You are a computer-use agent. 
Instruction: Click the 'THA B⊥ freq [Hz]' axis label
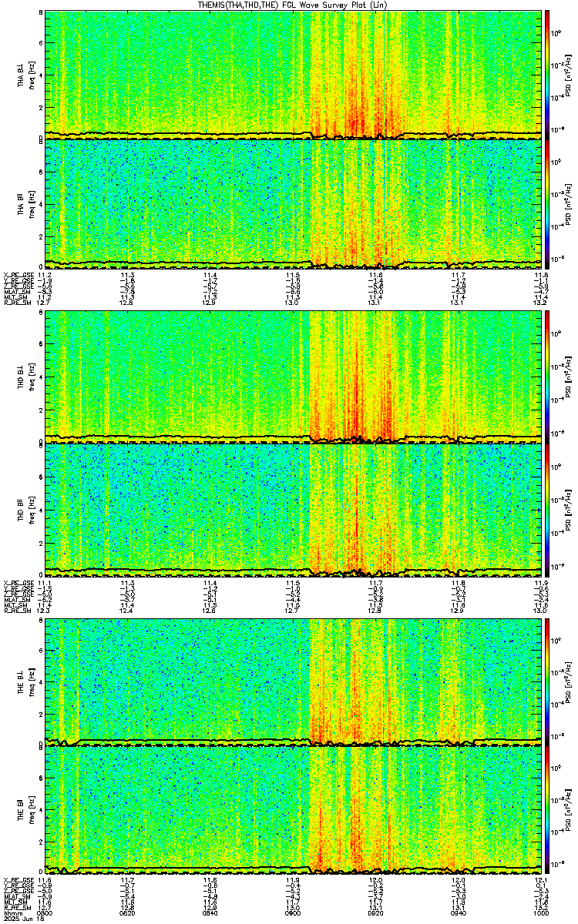(25, 75)
